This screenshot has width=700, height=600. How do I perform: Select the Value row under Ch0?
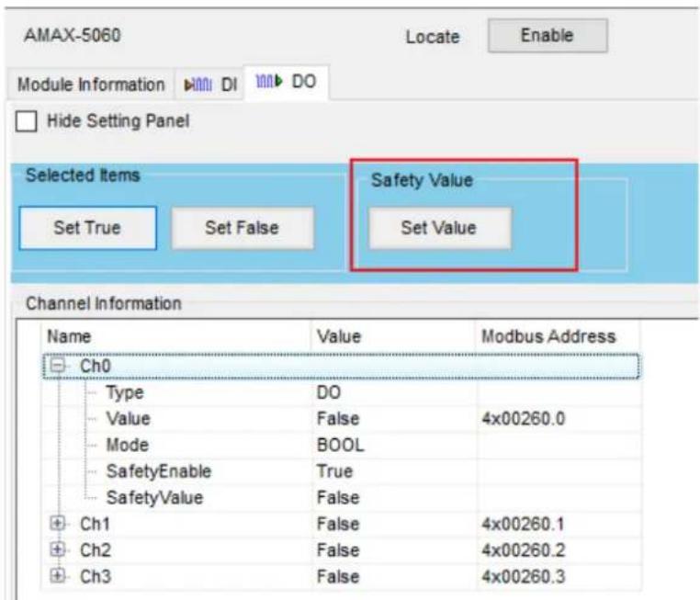click(342, 419)
